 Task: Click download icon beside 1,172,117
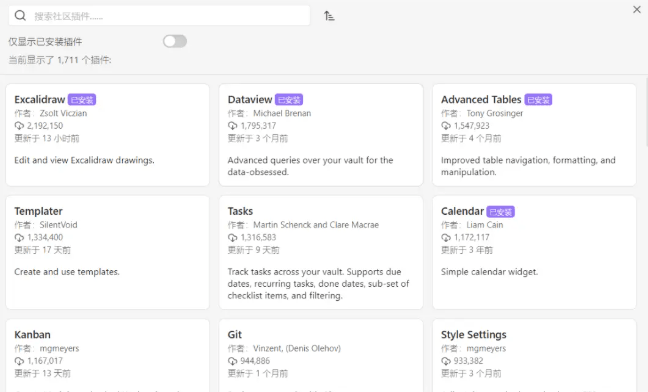coord(446,238)
